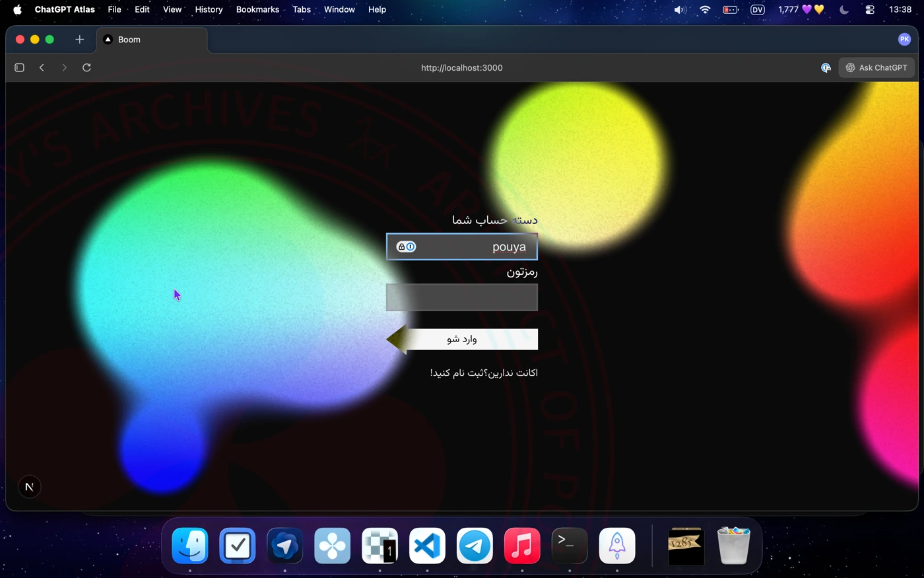Click the browser back arrow
Image resolution: width=924 pixels, height=578 pixels.
pos(42,67)
